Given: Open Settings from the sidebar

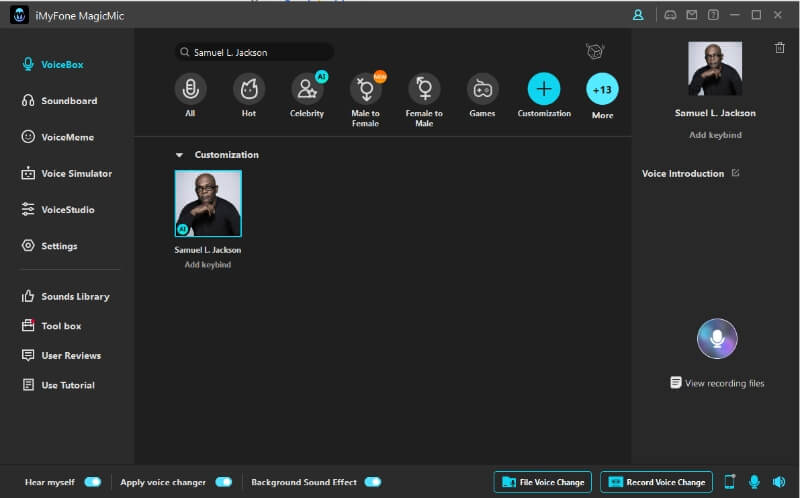Looking at the screenshot, I should 49,246.
